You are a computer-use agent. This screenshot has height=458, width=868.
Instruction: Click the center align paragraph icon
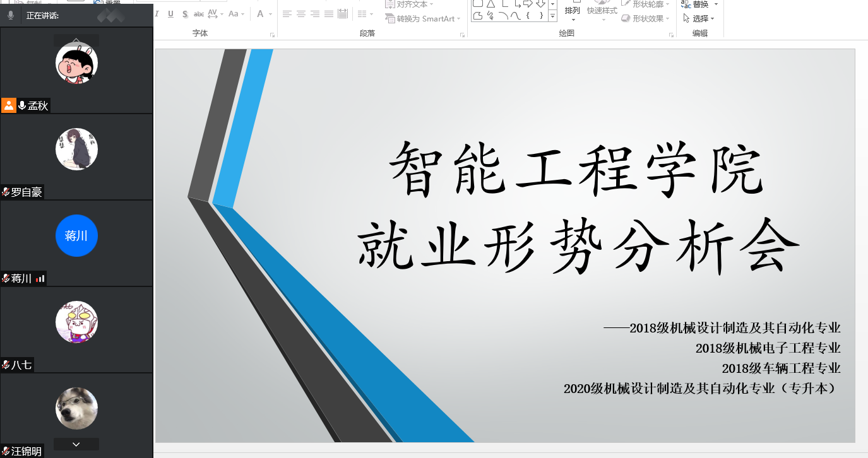(x=301, y=14)
